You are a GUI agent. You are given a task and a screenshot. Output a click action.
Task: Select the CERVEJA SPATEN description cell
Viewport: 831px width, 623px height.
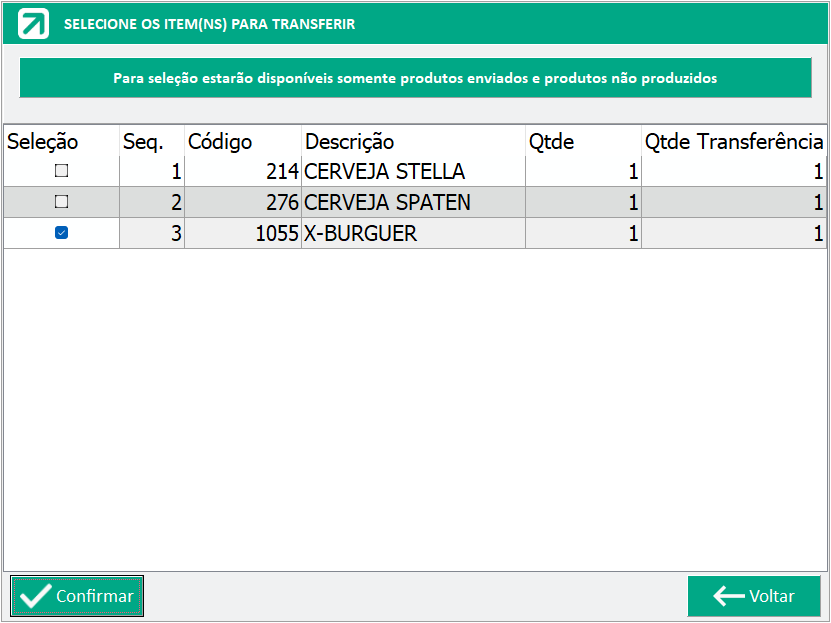coord(413,202)
